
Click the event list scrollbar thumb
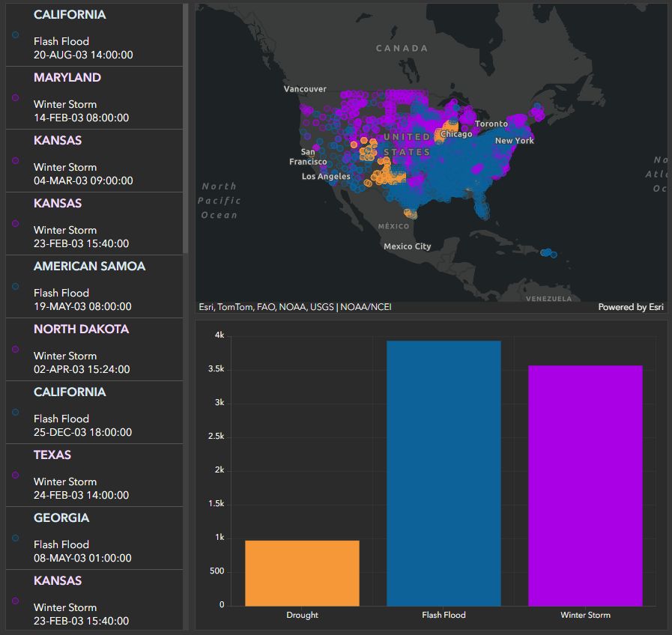[x=186, y=128]
